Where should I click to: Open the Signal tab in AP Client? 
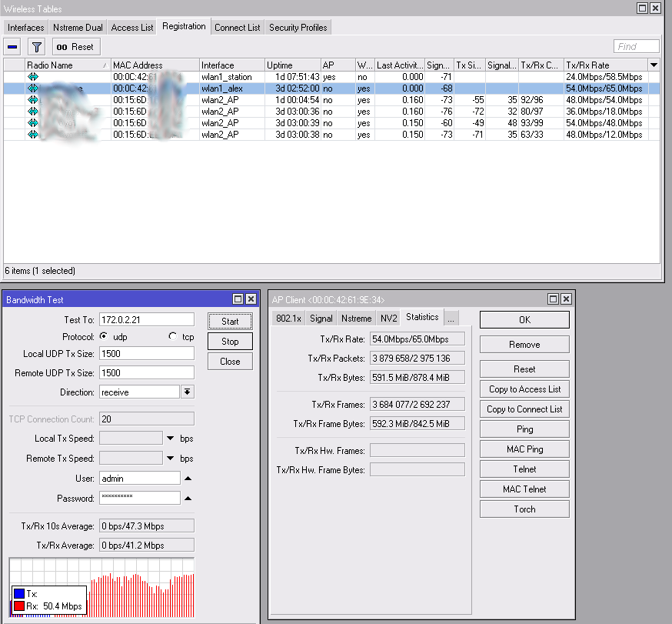321,319
